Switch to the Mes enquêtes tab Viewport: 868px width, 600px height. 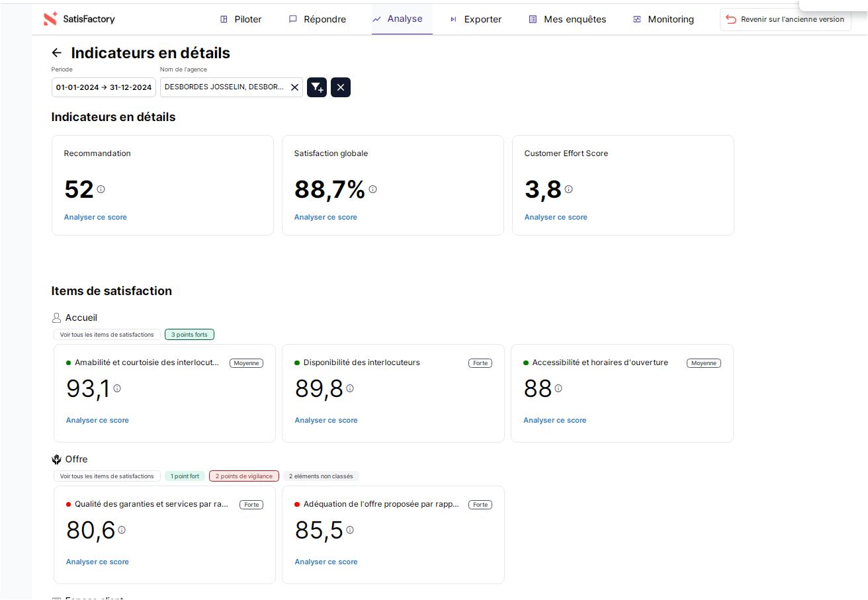(x=567, y=19)
